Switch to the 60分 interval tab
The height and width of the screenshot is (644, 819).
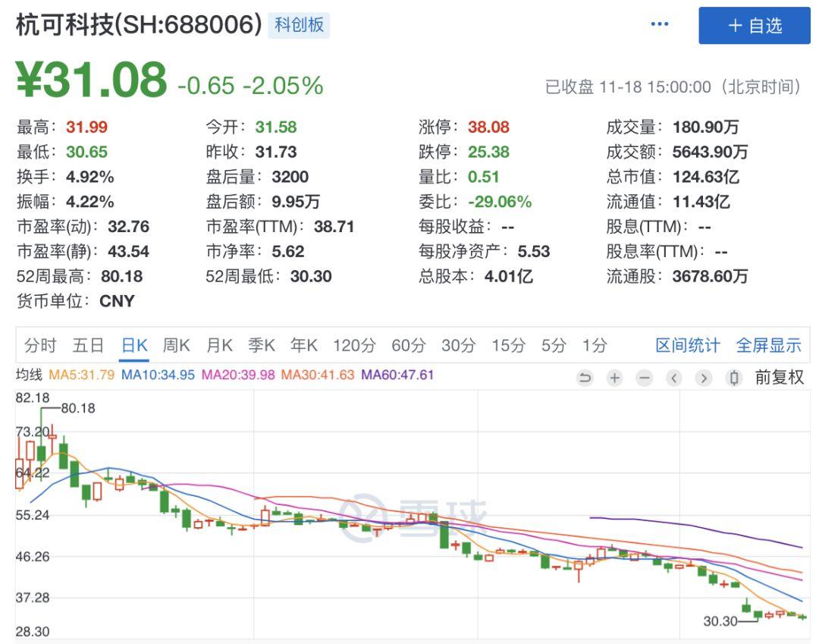[x=409, y=345]
